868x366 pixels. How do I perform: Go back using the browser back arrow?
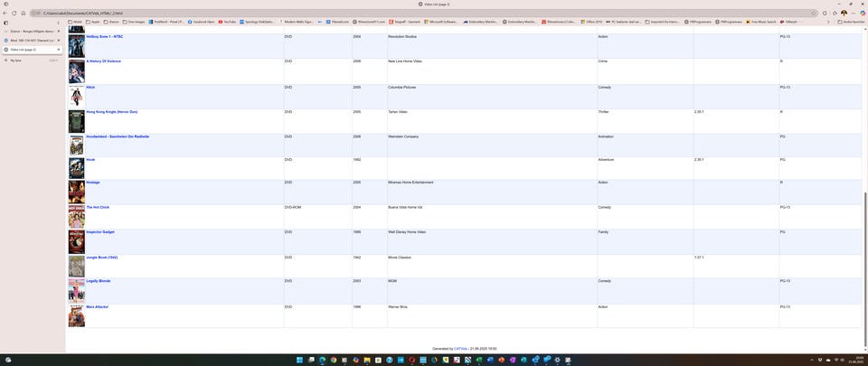(5, 13)
